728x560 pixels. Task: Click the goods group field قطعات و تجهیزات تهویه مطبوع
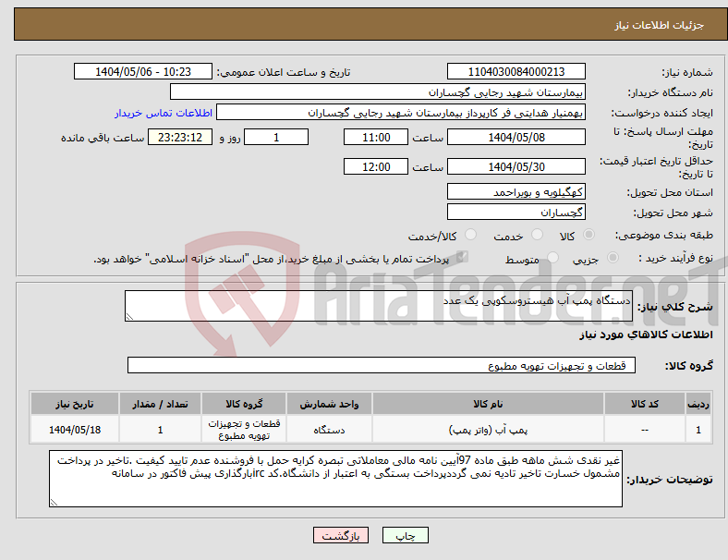tap(382, 365)
